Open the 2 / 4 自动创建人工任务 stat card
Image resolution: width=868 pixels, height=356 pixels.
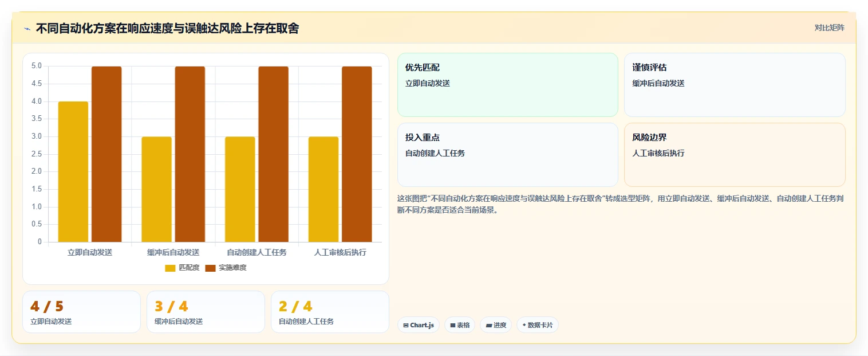click(330, 312)
